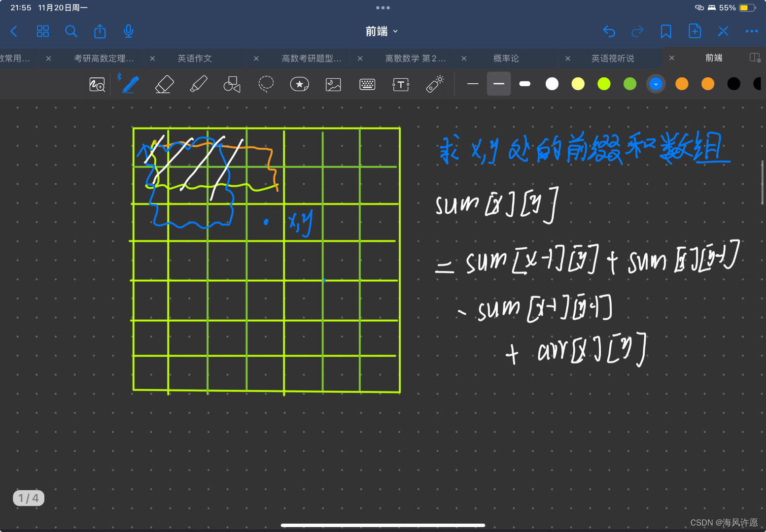Close the 英语作文 tab
The width and height of the screenshot is (766, 532).
coord(152,58)
